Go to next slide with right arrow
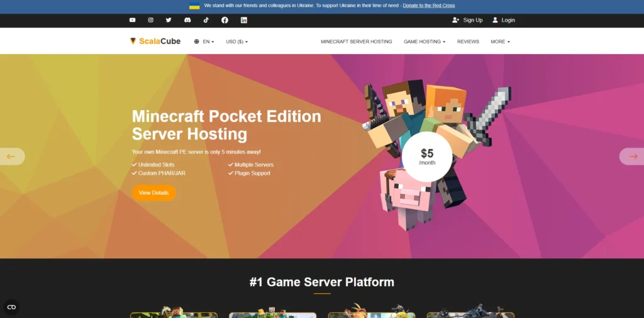Image resolution: width=644 pixels, height=318 pixels. tap(633, 156)
